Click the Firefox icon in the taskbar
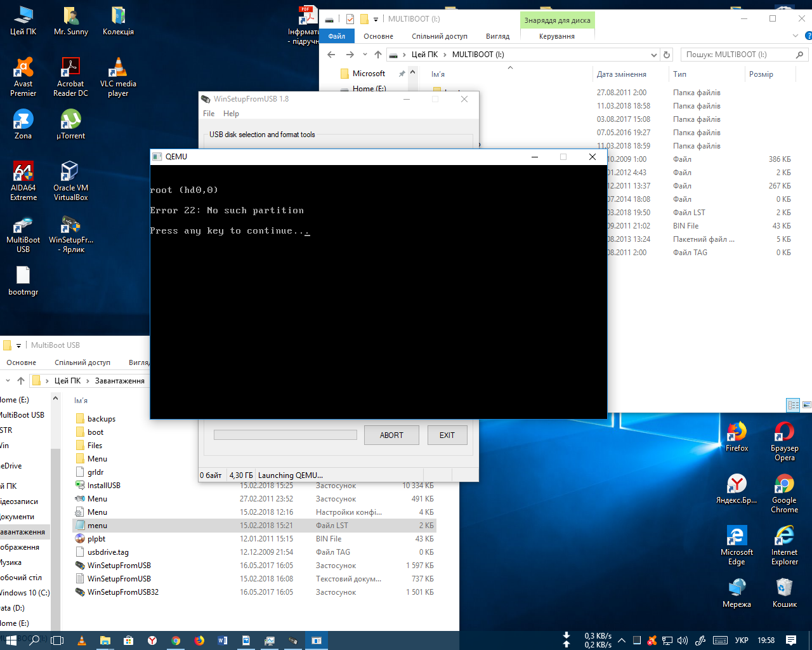Image resolution: width=812 pixels, height=650 pixels. click(199, 640)
